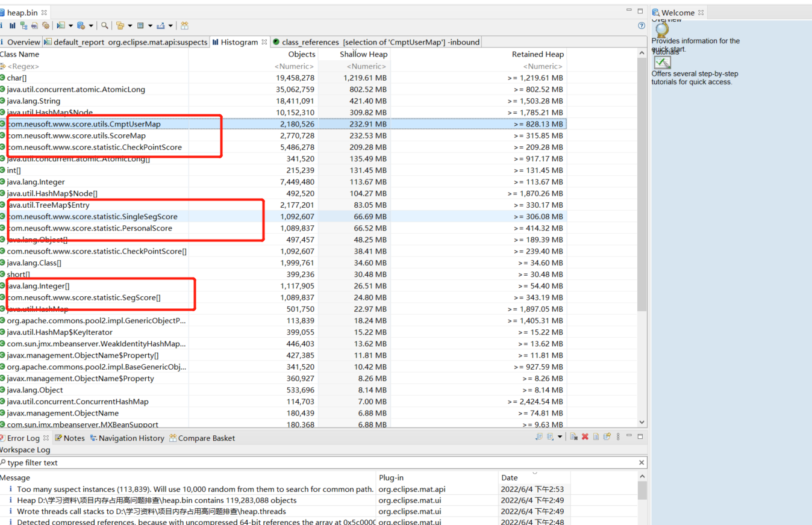
Task: Expand the Error Log import dropdown arrow
Action: click(560, 436)
